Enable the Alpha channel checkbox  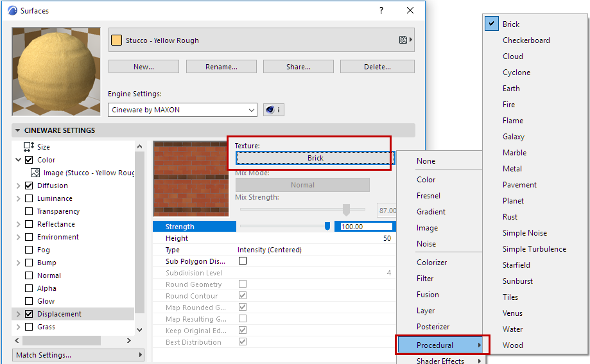(x=29, y=288)
